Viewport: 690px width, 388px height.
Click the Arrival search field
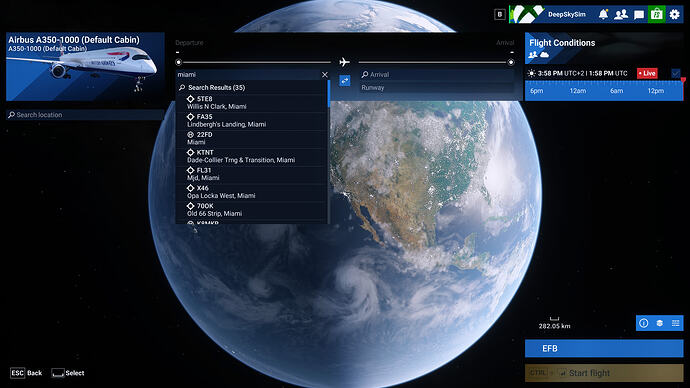437,75
